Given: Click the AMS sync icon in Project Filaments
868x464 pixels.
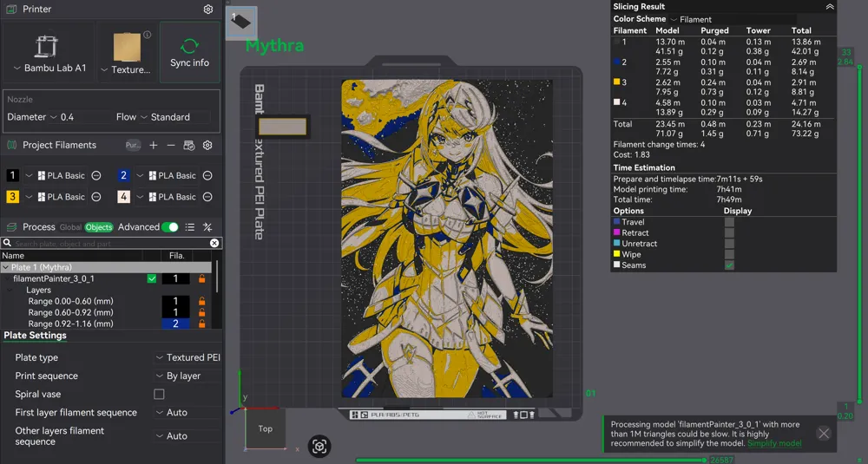Looking at the screenshot, I should click(x=188, y=145).
